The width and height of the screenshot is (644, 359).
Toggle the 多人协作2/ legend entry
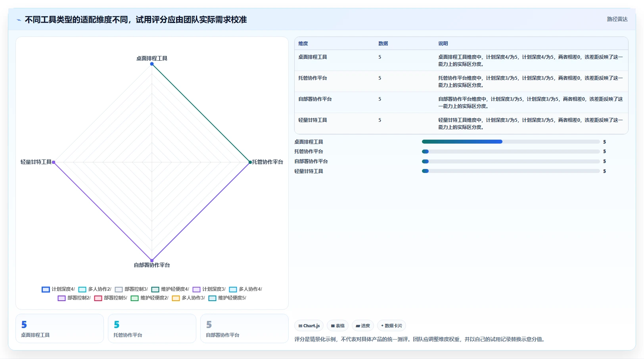95,289
